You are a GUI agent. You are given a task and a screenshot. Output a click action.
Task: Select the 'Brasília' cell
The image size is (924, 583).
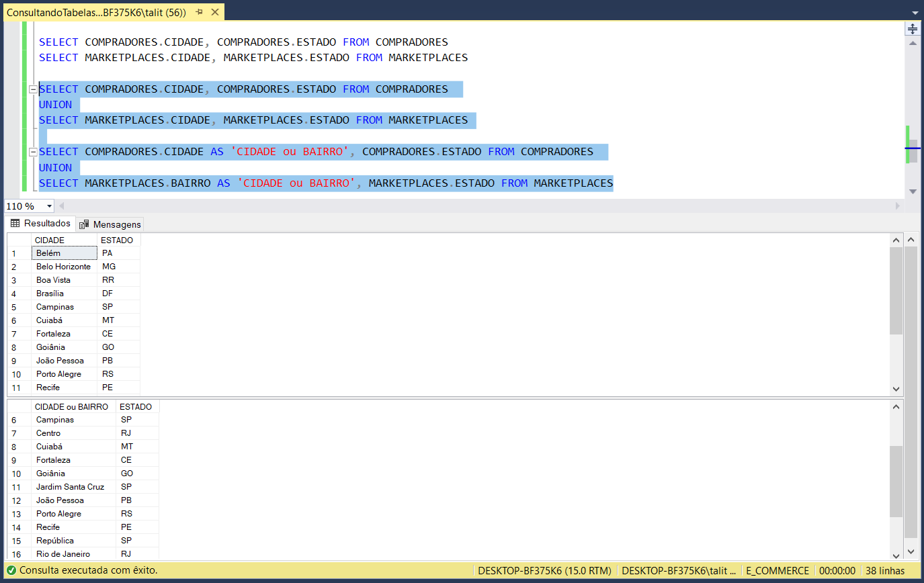[64, 294]
